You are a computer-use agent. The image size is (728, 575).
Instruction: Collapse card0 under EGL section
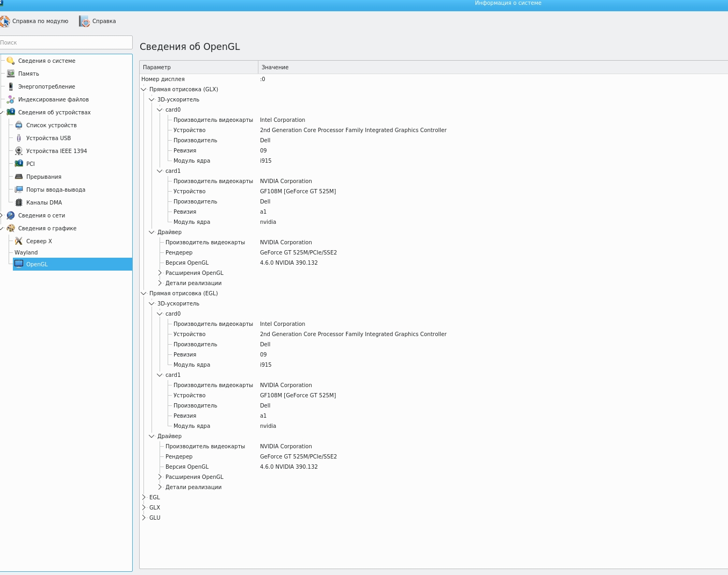click(160, 314)
